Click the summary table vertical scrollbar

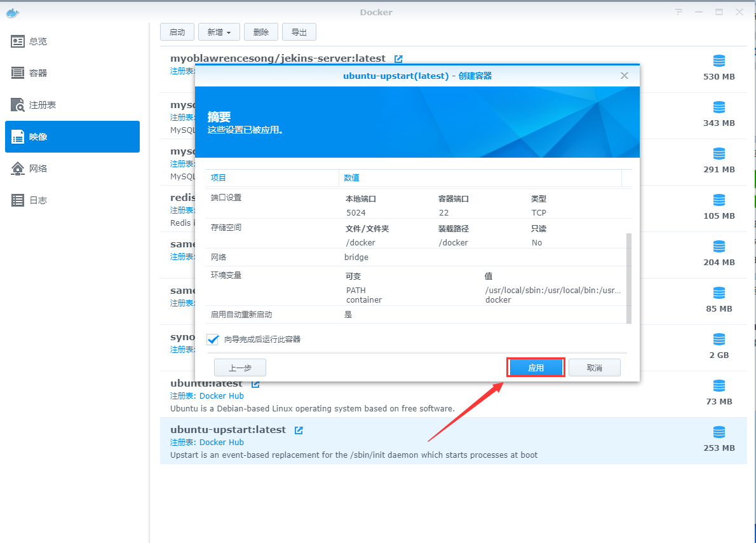click(x=629, y=277)
